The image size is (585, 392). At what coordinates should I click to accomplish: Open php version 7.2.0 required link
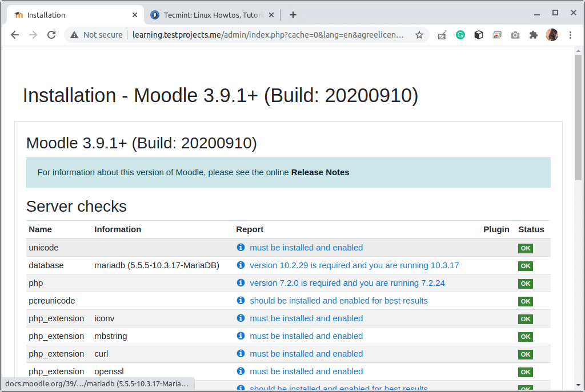pos(347,283)
